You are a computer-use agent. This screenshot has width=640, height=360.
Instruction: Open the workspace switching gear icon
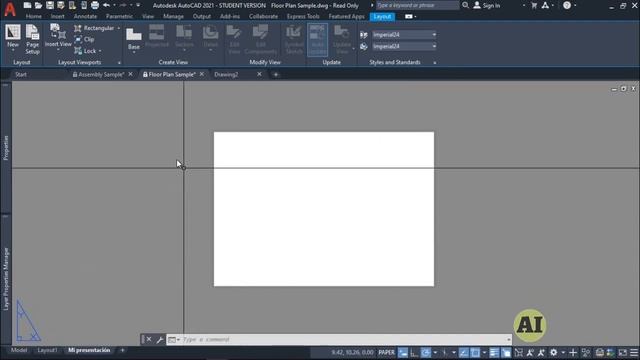[x=553, y=352]
